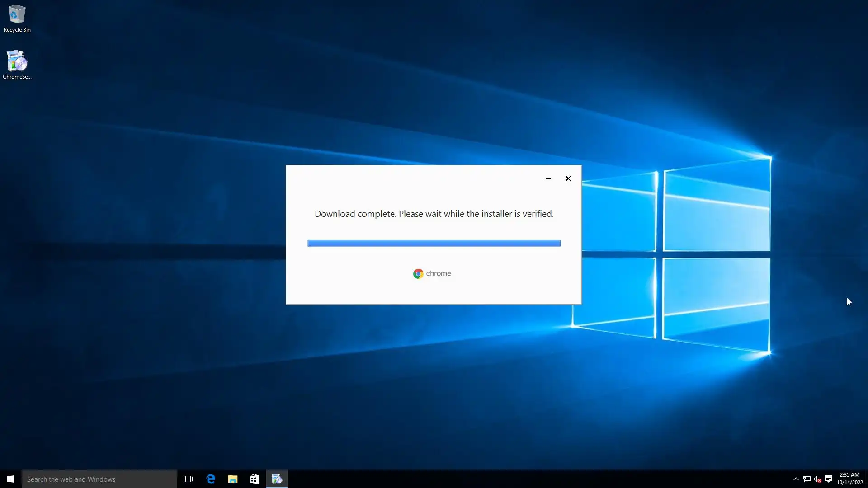Close the Chrome installer dialog
This screenshot has width=868, height=488.
pos(568,178)
